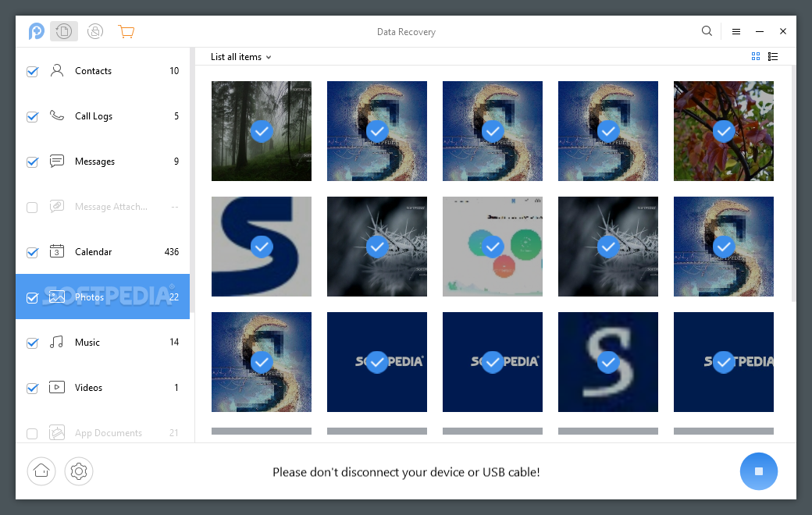Image resolution: width=812 pixels, height=515 pixels.
Task: Uncheck the Call Logs checkbox
Action: (32, 117)
